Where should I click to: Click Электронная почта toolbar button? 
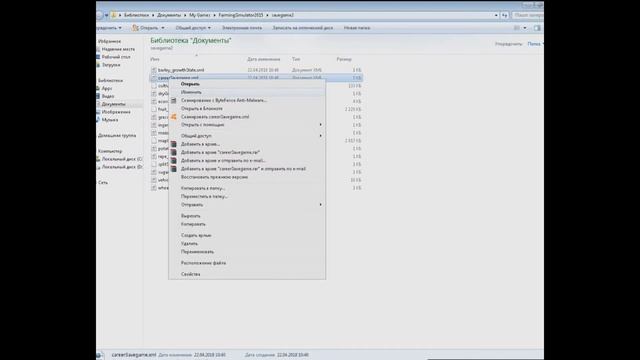point(242,28)
